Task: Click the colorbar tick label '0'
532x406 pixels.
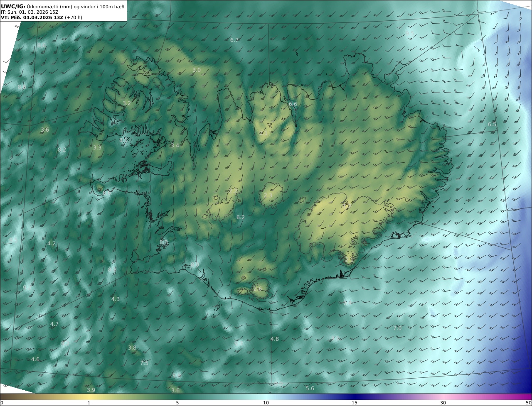Action: (2, 403)
